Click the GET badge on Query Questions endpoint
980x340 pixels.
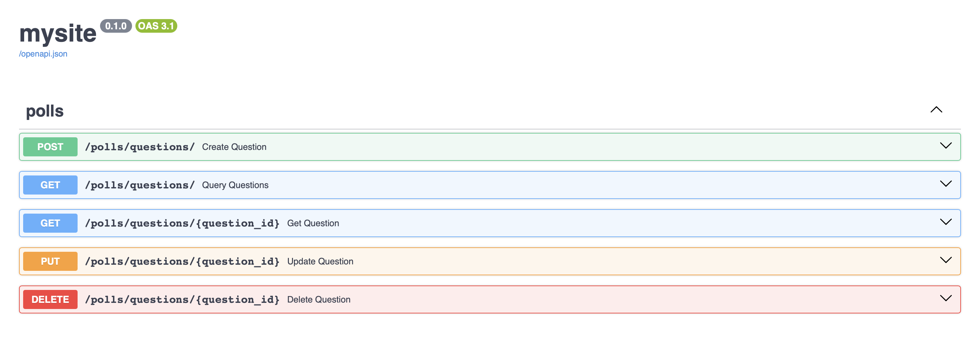pos(50,185)
